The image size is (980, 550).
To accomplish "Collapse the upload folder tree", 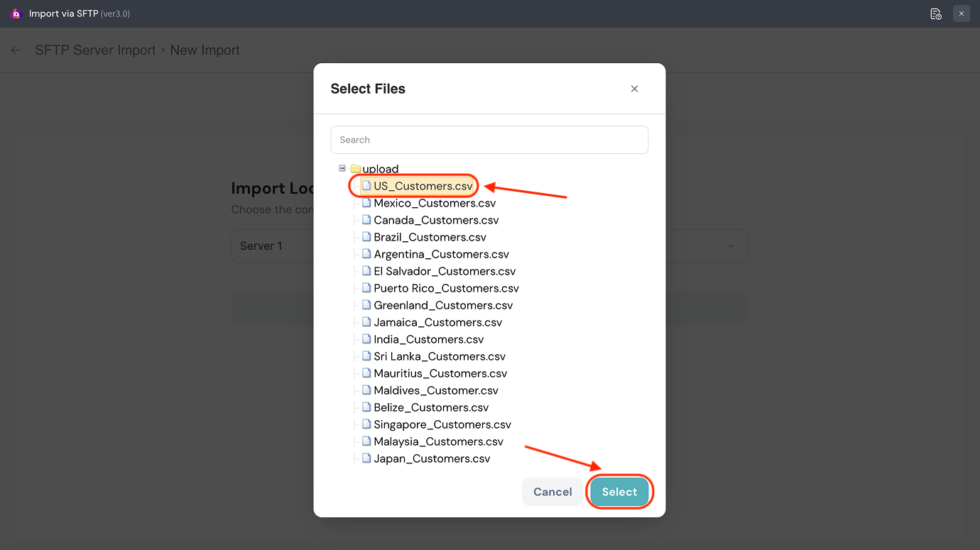I will (342, 169).
